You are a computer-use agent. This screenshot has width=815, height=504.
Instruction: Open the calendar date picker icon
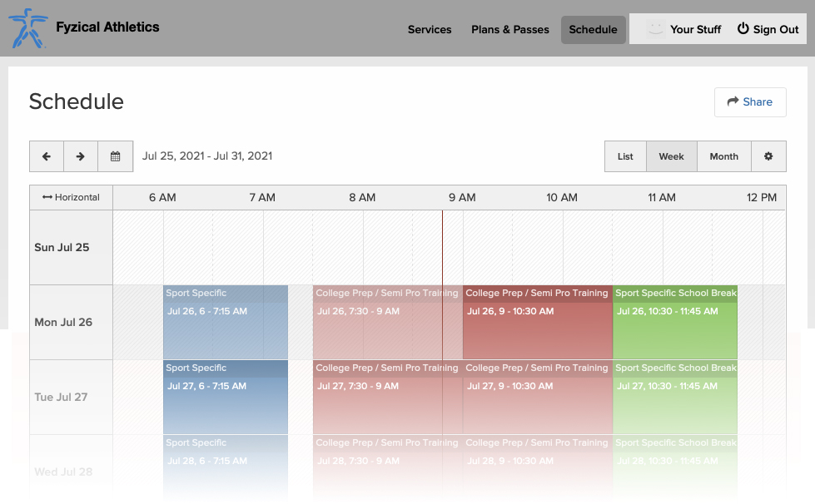[x=116, y=156]
